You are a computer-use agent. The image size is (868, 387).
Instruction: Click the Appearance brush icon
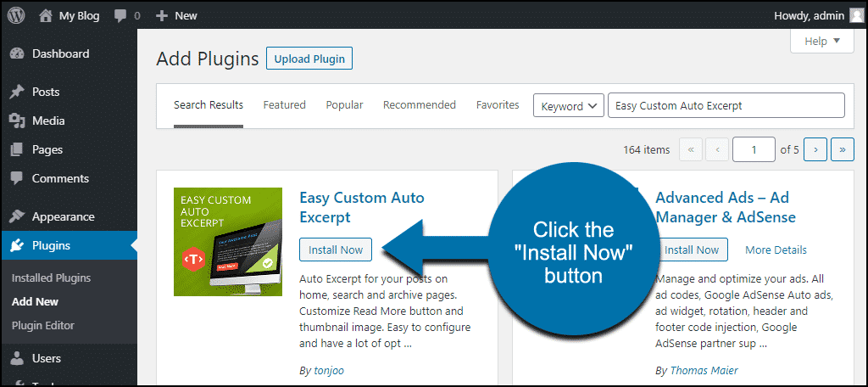(x=18, y=216)
